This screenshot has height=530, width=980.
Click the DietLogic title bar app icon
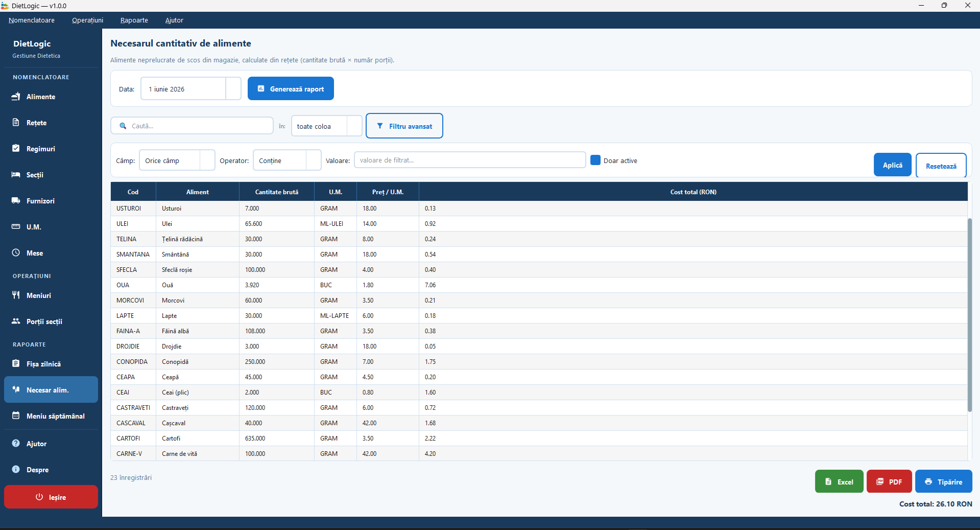5,6
